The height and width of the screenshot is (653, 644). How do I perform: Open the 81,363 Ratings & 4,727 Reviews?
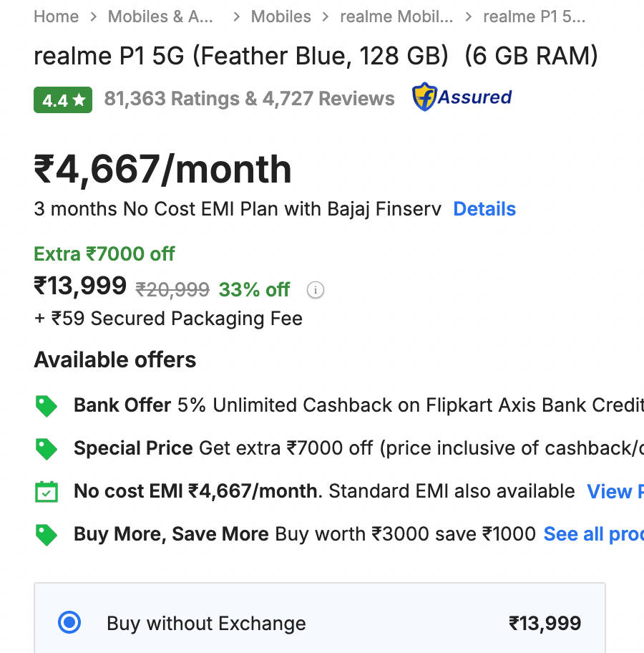pos(249,99)
